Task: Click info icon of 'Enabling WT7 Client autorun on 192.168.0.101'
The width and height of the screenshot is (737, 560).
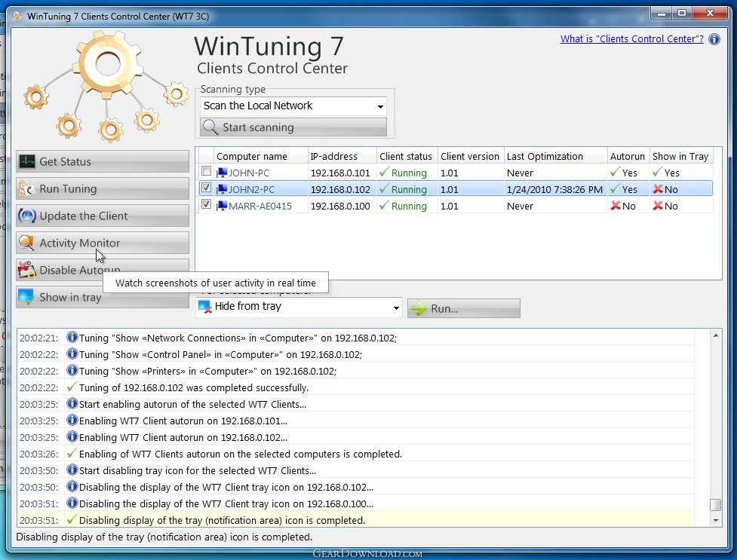Action: pyautogui.click(x=72, y=421)
